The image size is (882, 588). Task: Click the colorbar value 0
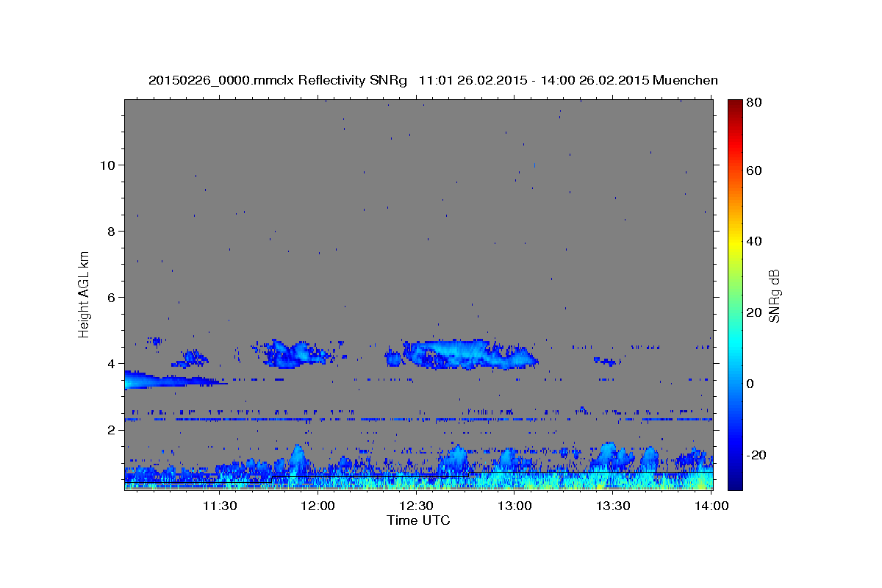click(750, 384)
